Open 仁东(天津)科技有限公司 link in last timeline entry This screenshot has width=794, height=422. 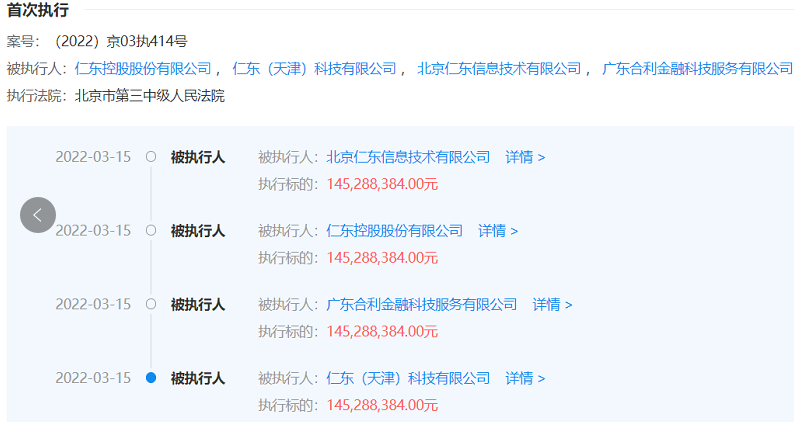408,378
